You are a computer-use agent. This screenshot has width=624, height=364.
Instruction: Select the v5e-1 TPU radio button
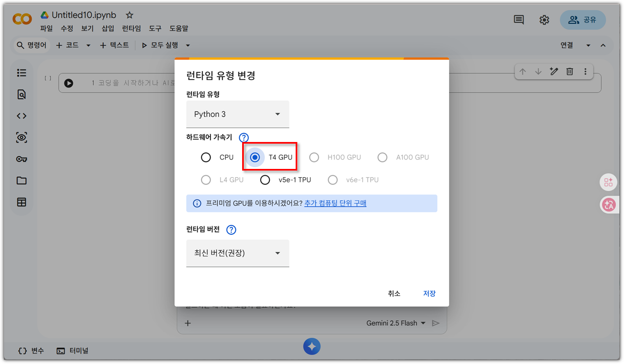click(265, 180)
